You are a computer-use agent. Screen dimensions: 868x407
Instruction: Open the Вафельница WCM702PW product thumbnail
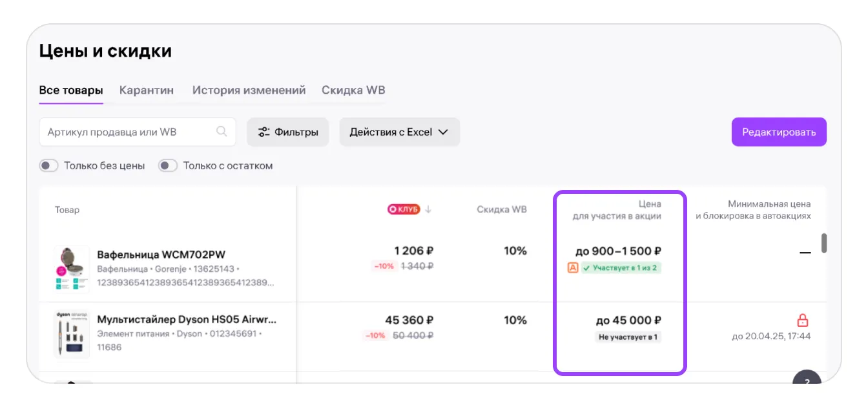point(72,269)
